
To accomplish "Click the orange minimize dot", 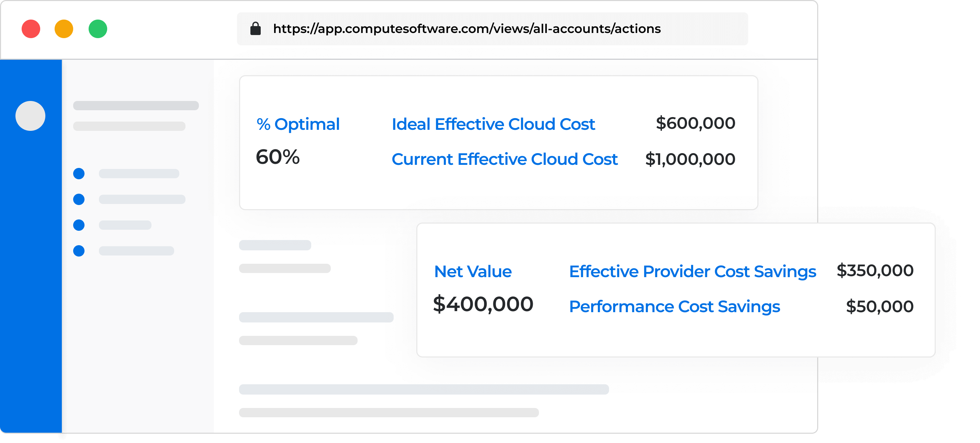I will click(64, 29).
